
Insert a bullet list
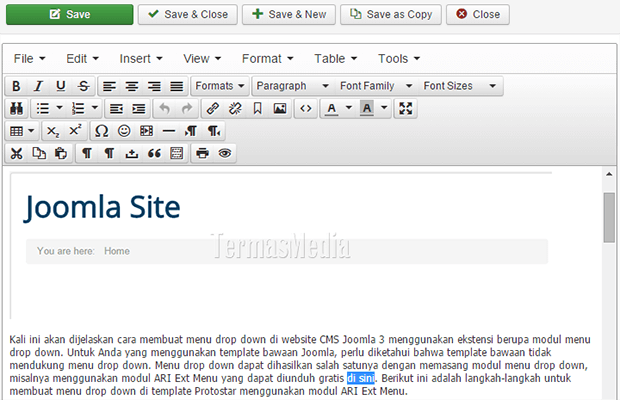tap(43, 108)
